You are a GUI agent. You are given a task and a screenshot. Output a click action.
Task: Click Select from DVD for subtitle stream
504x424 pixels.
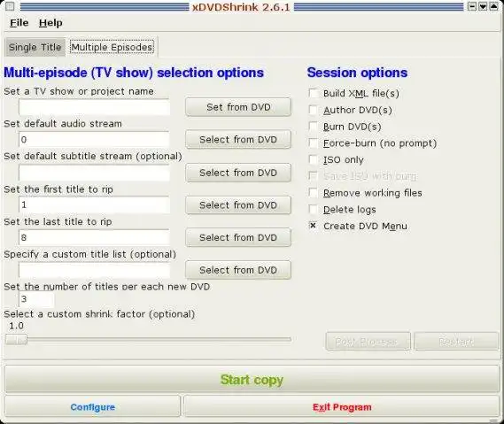238,173
